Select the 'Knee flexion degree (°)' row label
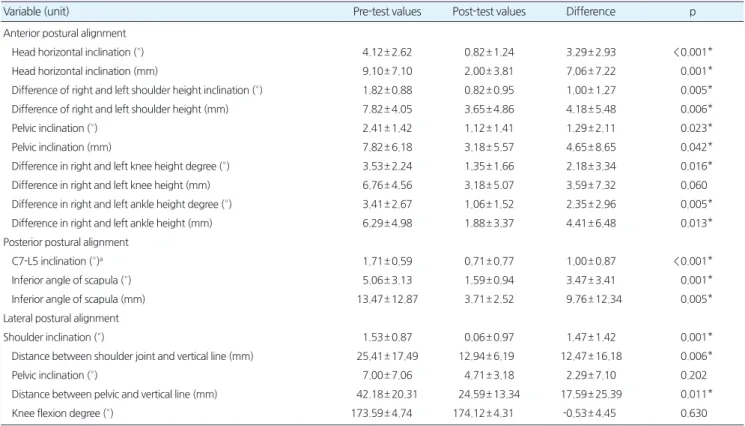 pos(62,413)
